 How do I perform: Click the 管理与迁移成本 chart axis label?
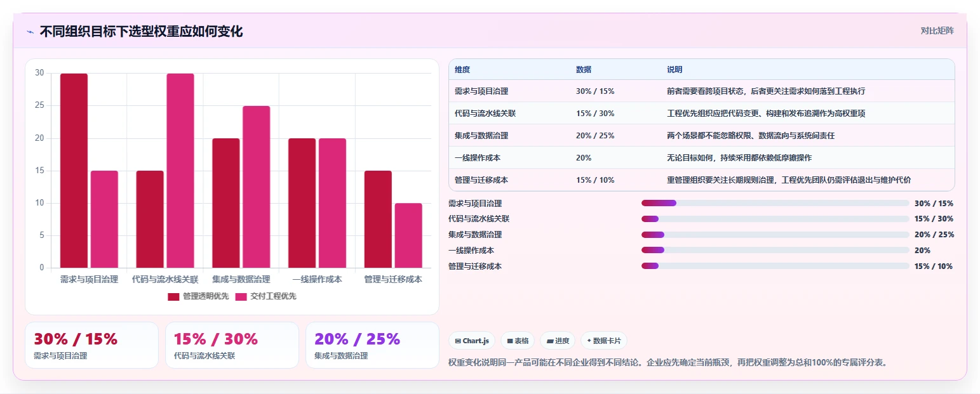(x=393, y=279)
